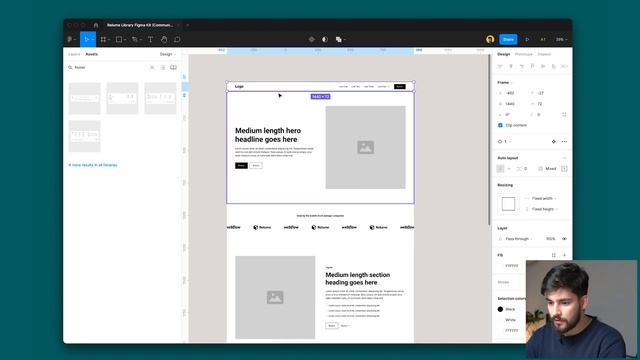Open the Frame type dropdown

pyautogui.click(x=504, y=82)
